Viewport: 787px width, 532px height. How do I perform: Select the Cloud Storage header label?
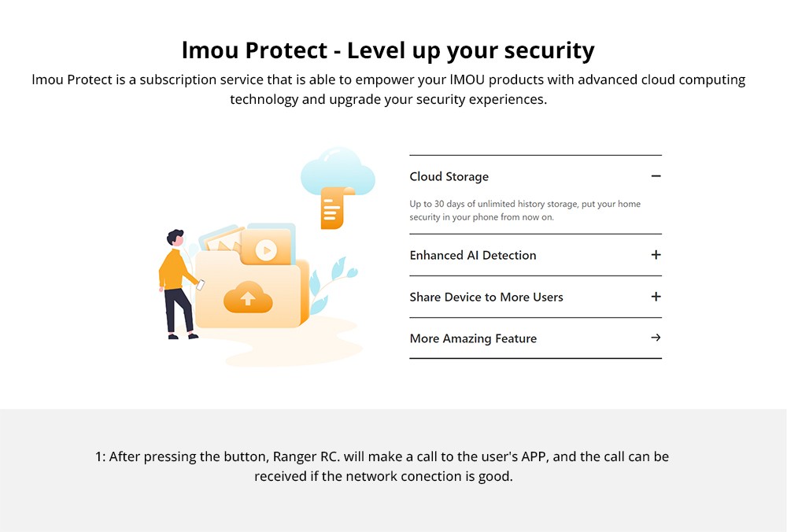[449, 176]
